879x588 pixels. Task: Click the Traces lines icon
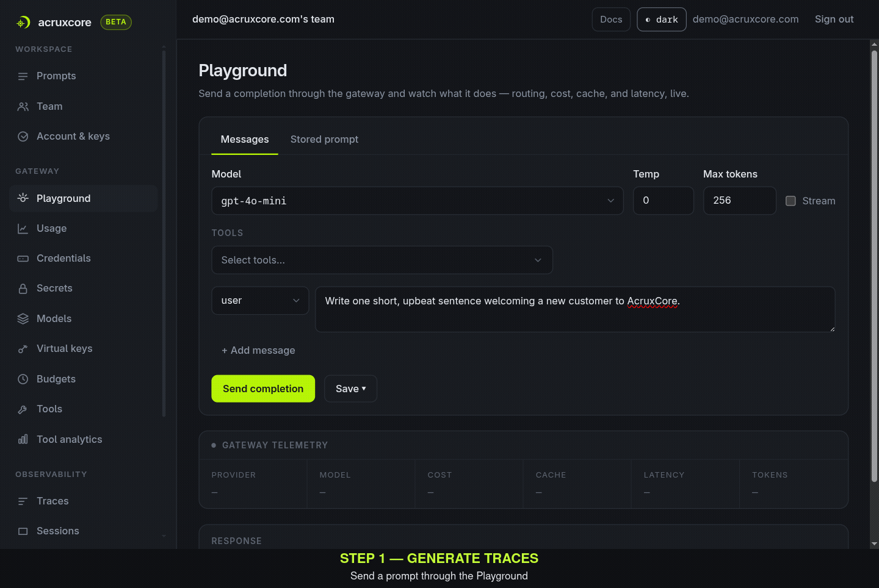[x=23, y=501]
